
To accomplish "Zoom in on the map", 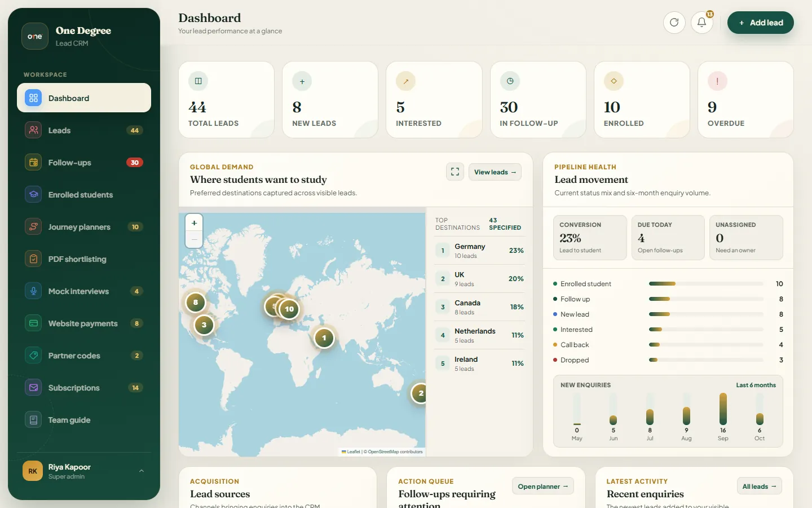I will 194,223.
